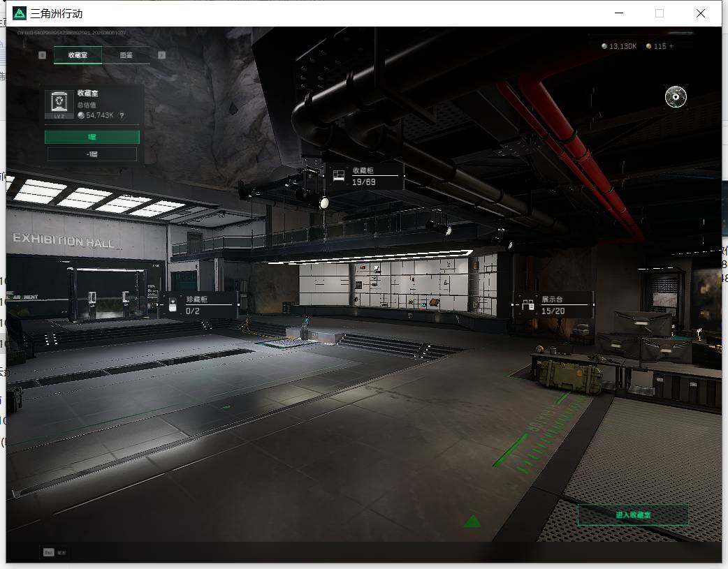Click the 115 premium currency coin icon
This screenshot has height=569, width=728.
(x=648, y=46)
